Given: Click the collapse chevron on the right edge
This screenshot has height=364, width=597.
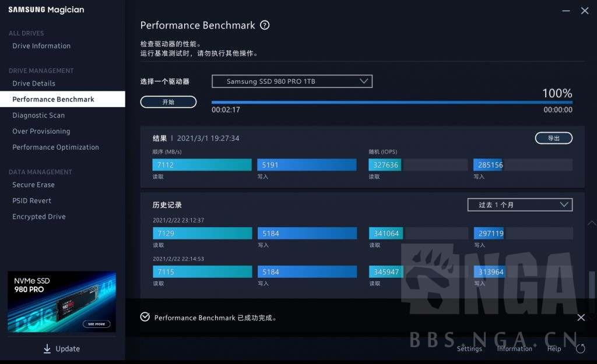Looking at the screenshot, I should pyautogui.click(x=591, y=223).
